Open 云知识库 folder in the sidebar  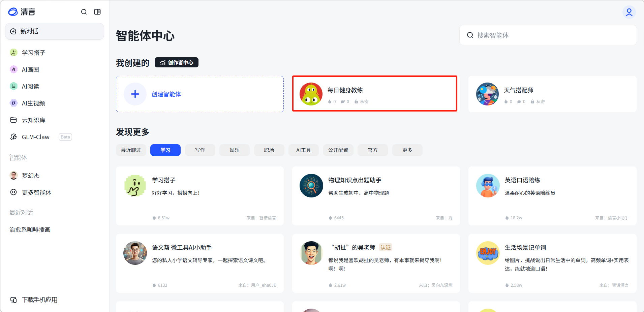pyautogui.click(x=33, y=120)
